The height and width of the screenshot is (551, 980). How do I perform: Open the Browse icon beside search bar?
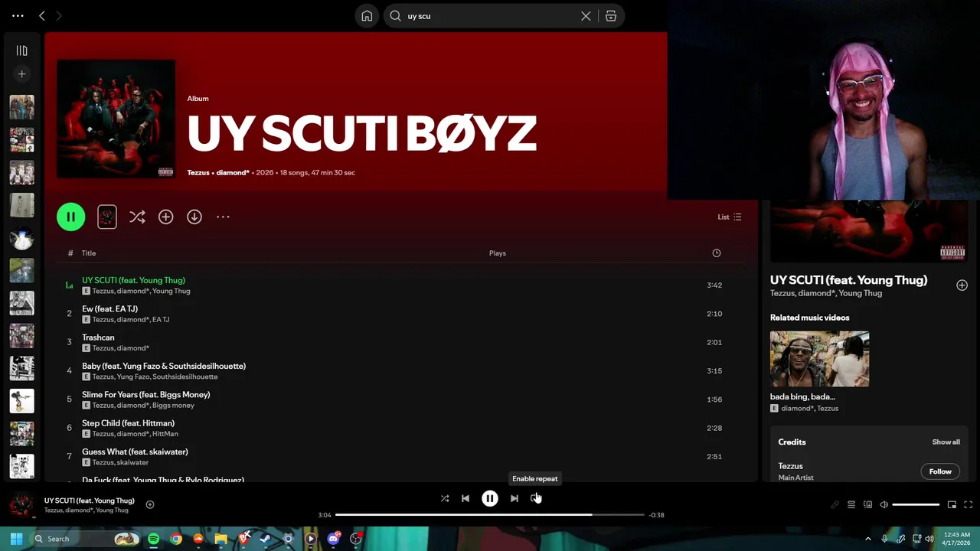(x=610, y=16)
